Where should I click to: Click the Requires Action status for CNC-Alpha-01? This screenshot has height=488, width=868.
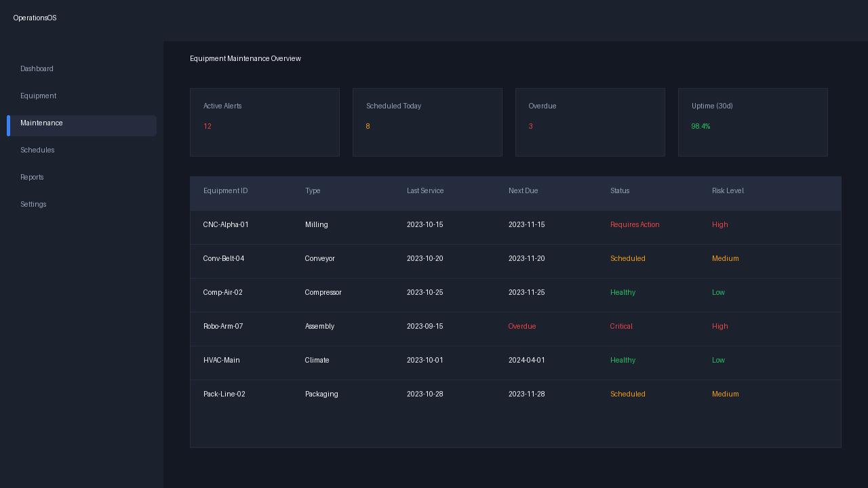tap(635, 224)
